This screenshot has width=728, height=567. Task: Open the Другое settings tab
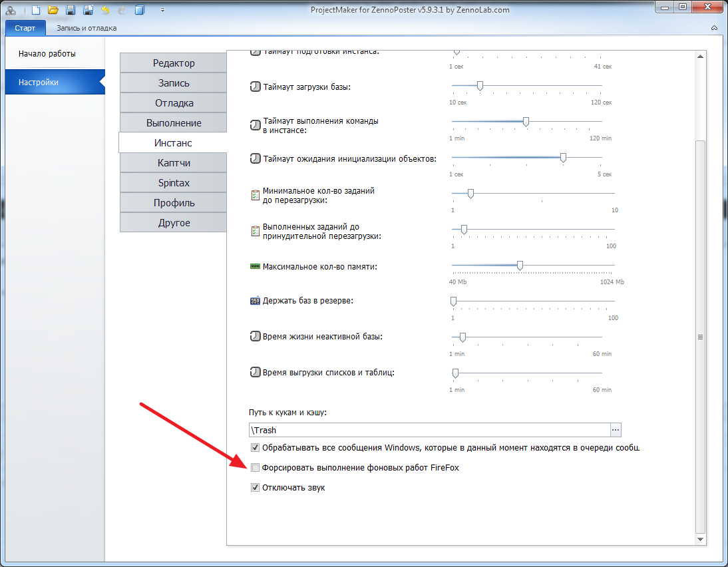tap(173, 223)
